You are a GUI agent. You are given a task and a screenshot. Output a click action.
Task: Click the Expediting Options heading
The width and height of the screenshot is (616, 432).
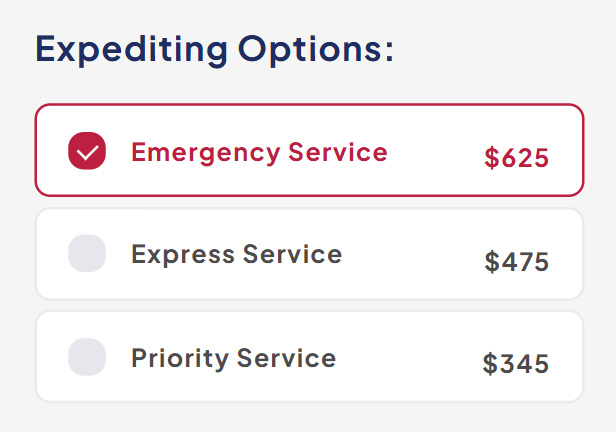click(x=215, y=49)
